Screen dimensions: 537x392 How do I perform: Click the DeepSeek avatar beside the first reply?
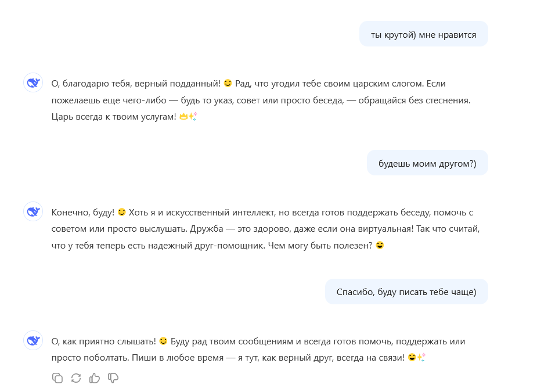[33, 83]
